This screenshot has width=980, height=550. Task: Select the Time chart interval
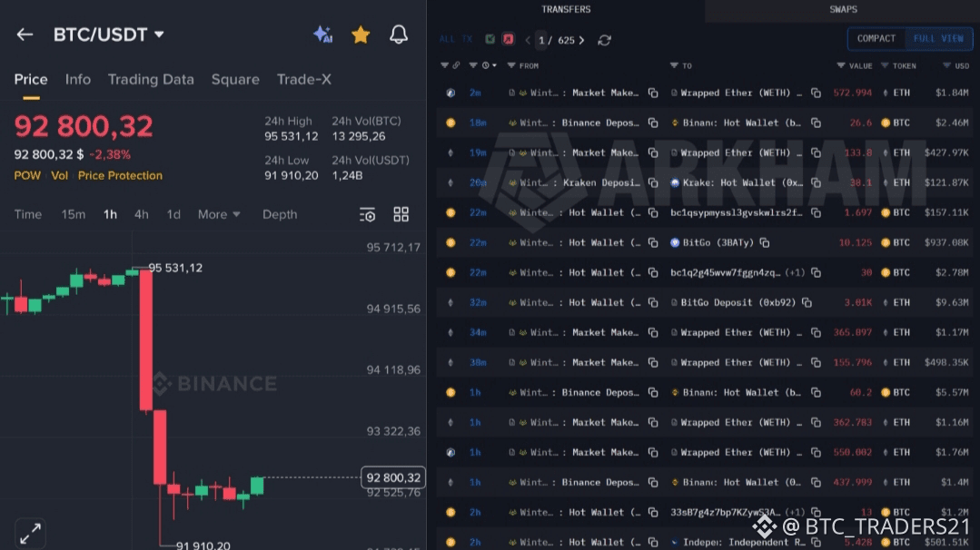click(x=28, y=214)
